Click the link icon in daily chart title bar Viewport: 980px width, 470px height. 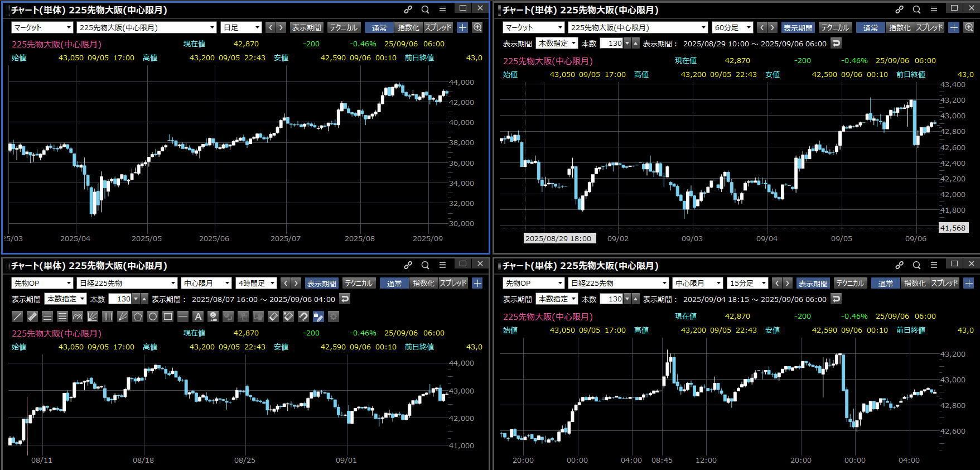[x=408, y=9]
